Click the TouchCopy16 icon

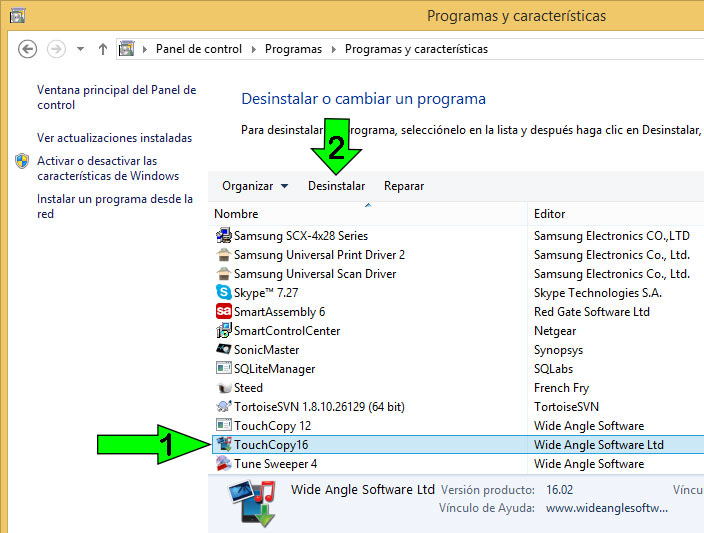(x=224, y=444)
